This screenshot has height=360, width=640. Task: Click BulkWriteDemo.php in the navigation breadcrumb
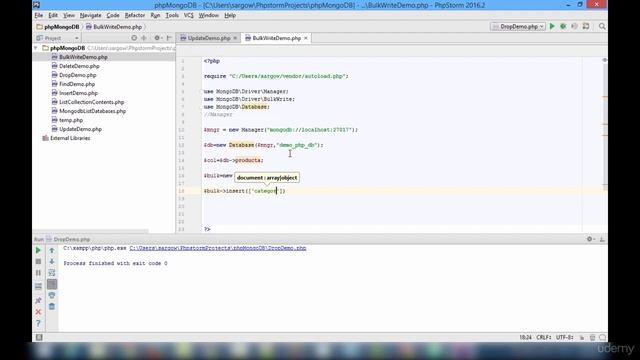(114, 27)
